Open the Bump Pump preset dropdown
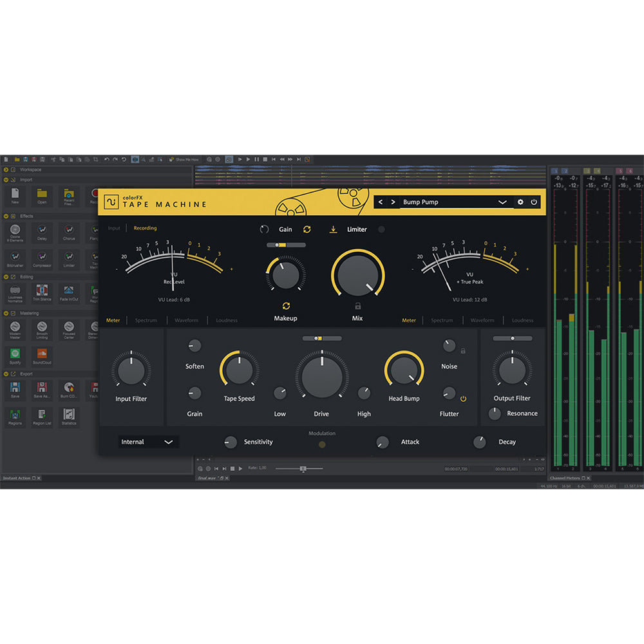Image resolution: width=644 pixels, height=644 pixels. click(x=456, y=202)
